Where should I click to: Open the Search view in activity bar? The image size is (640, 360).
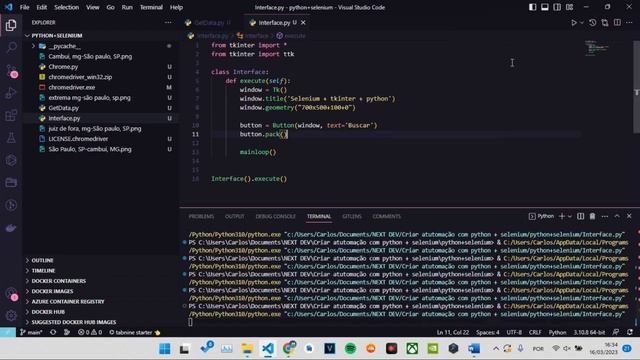tap(11, 47)
